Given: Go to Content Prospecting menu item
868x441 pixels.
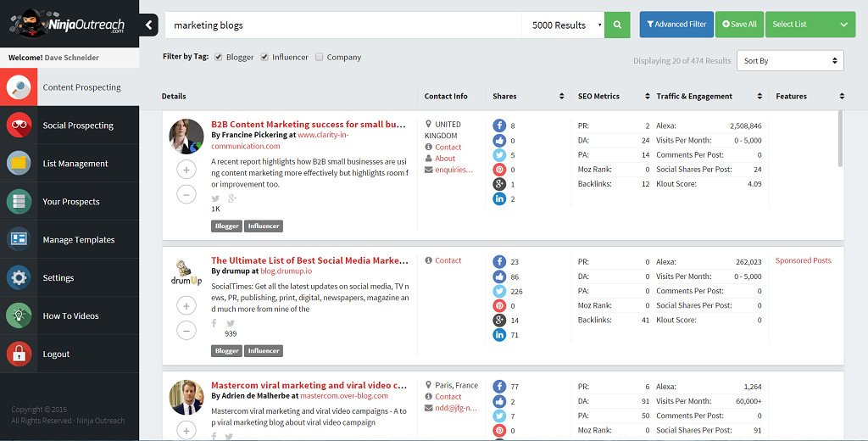Looking at the screenshot, I should pyautogui.click(x=82, y=87).
